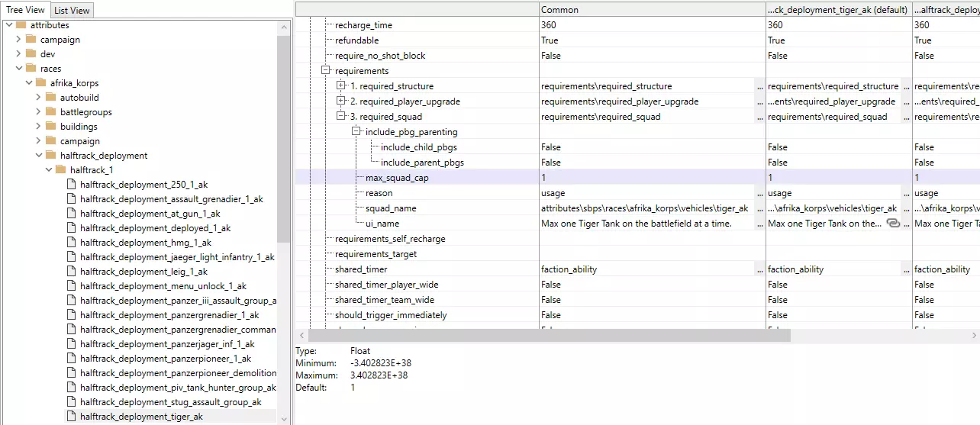Screen dimensions: 980x425
Task: Browse squad_name value in Common column
Action: pos(759,208)
